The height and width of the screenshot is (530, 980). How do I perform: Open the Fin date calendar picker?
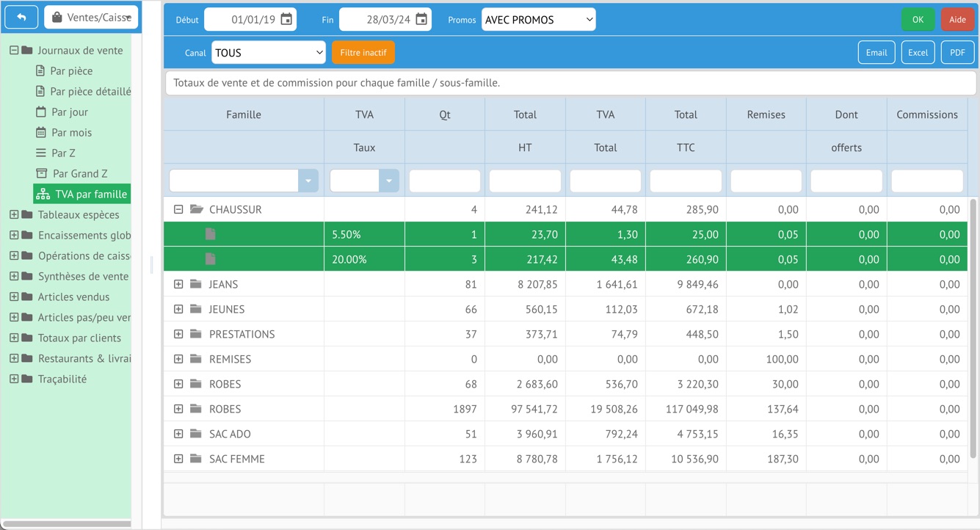421,20
